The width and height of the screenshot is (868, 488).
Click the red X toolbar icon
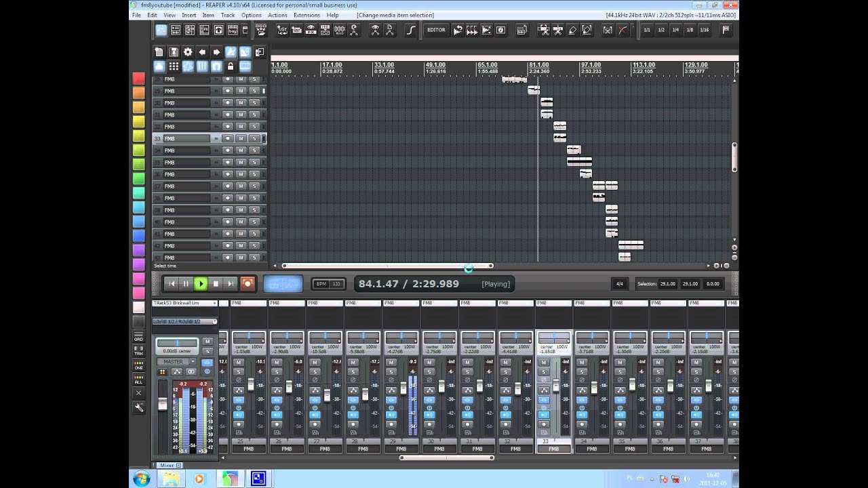pyautogui.click(x=623, y=30)
